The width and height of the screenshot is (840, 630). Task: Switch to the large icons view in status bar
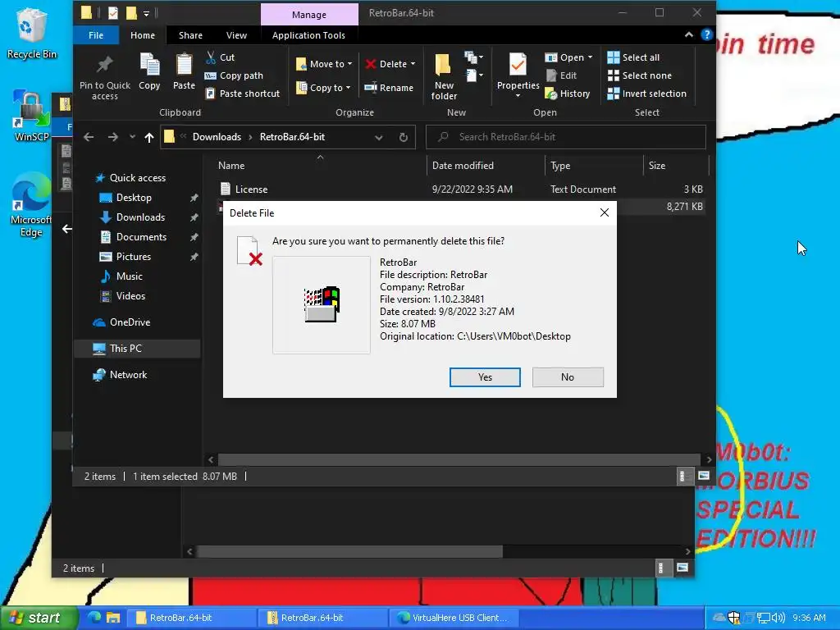coord(703,476)
